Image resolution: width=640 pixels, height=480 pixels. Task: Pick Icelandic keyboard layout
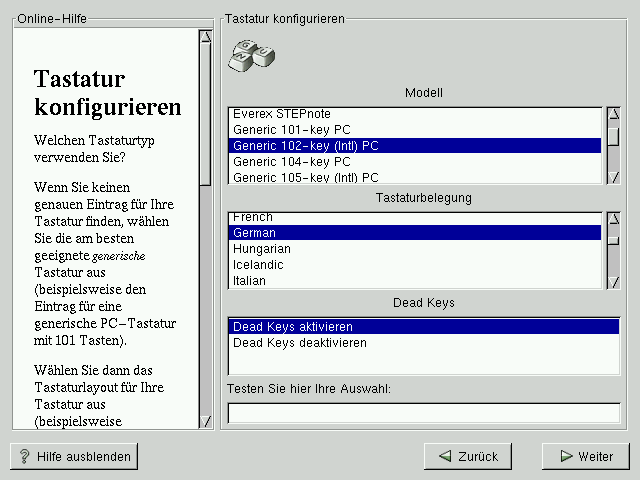click(258, 265)
